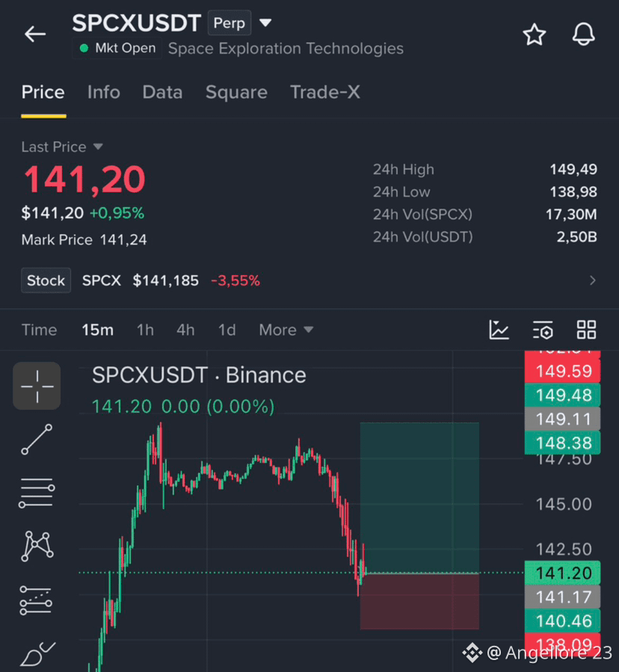Open the Square tab
Viewport: 619px width, 672px height.
click(236, 92)
